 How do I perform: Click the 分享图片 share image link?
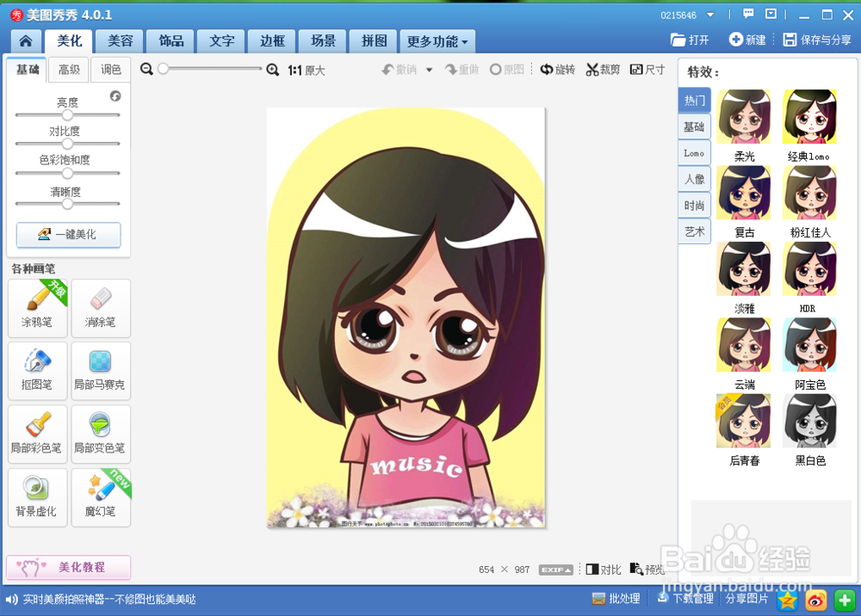(x=746, y=599)
